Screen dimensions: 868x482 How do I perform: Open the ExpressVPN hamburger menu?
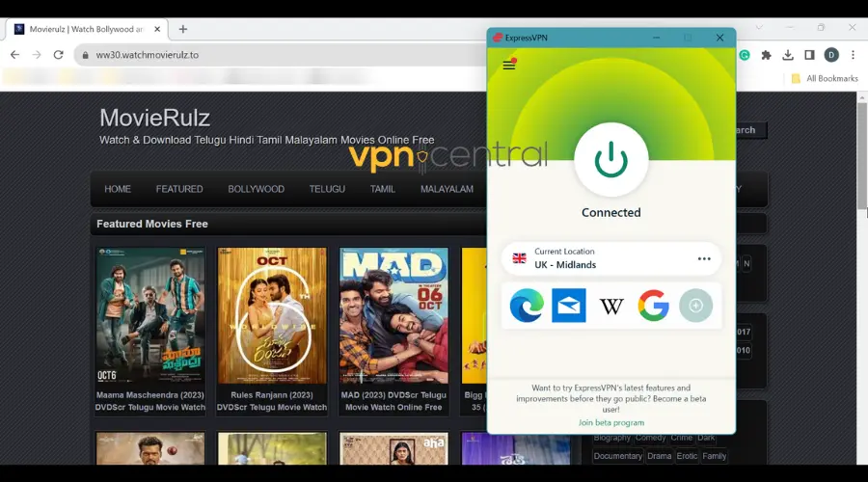click(508, 65)
